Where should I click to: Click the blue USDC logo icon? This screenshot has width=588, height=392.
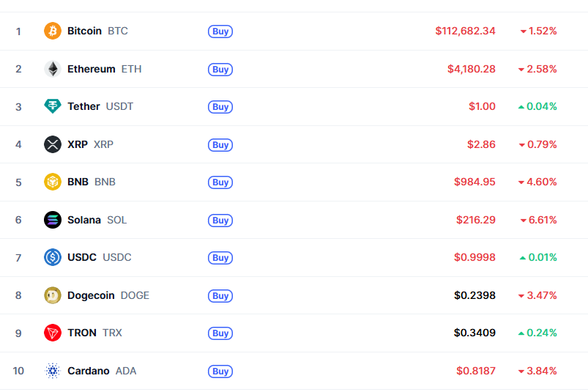click(x=53, y=257)
